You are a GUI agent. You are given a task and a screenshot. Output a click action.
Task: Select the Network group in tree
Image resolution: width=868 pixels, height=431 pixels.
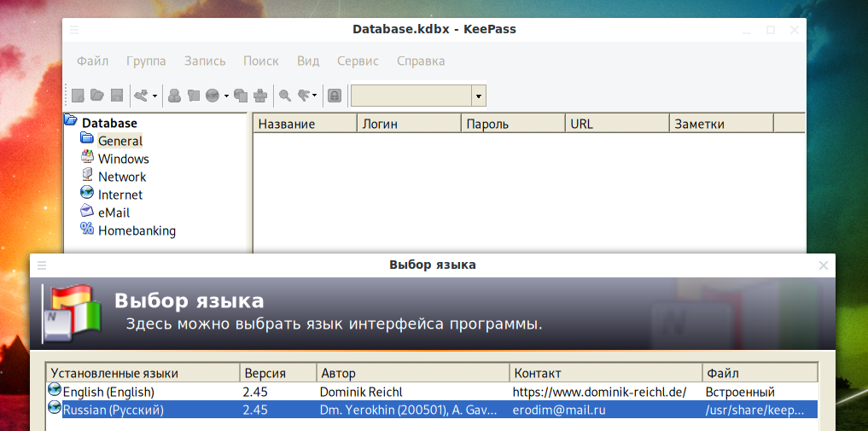coord(122,177)
